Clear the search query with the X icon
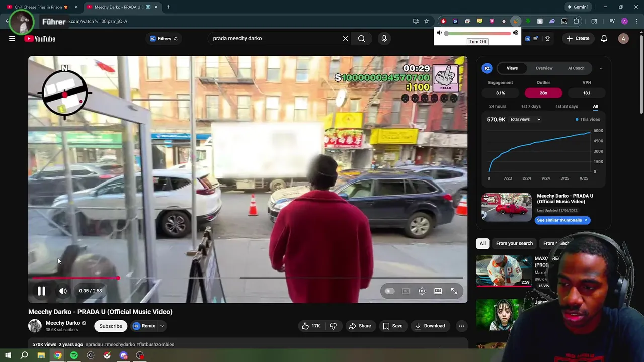Screen dimensions: 644x362 (x=345, y=38)
